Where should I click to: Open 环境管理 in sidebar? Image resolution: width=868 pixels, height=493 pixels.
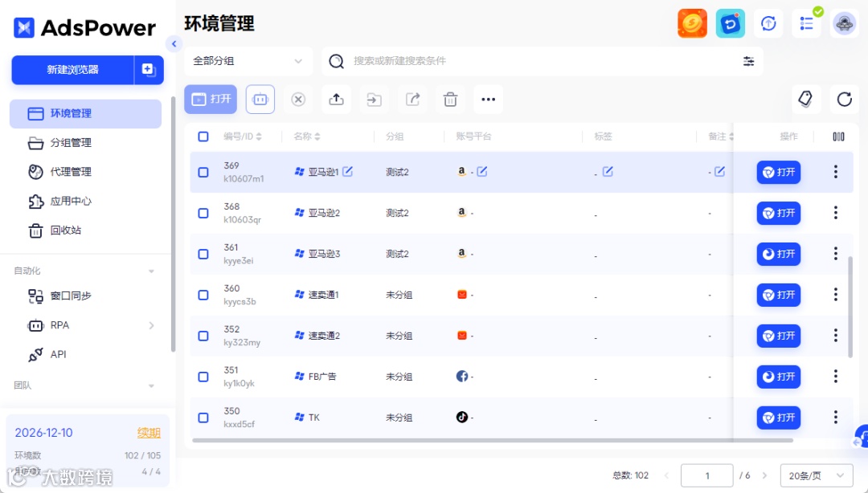click(85, 113)
